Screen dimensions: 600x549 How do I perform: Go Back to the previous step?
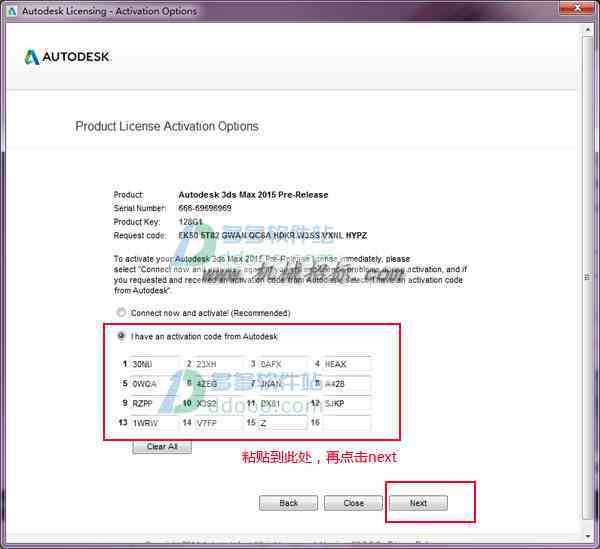coord(288,503)
